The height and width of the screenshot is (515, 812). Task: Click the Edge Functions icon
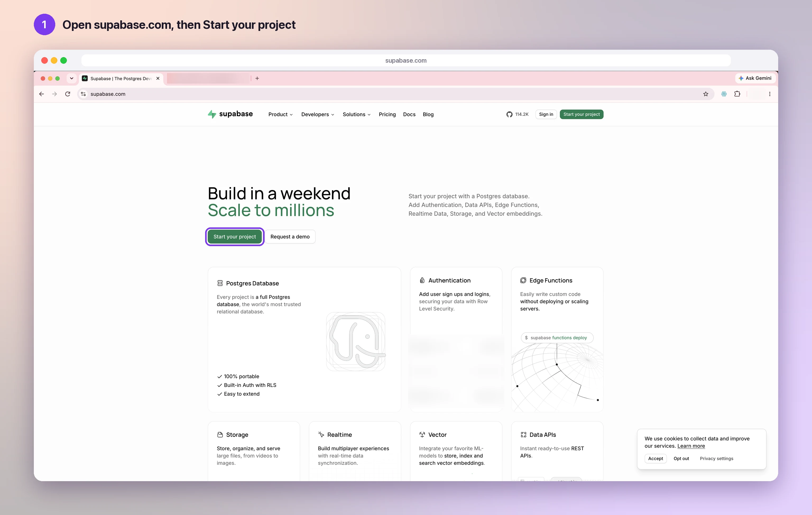click(523, 280)
